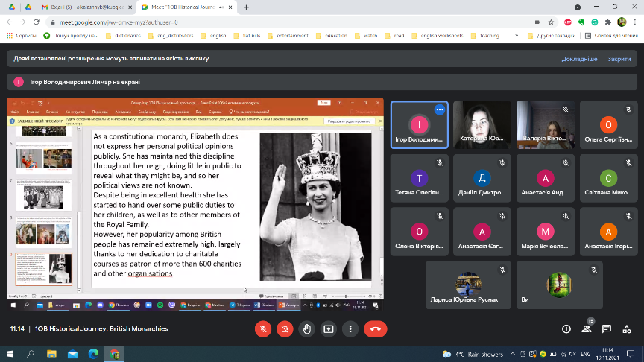Image resolution: width=644 pixels, height=362 pixels.
Task: Open the Windows Start menu
Action: (x=9, y=353)
